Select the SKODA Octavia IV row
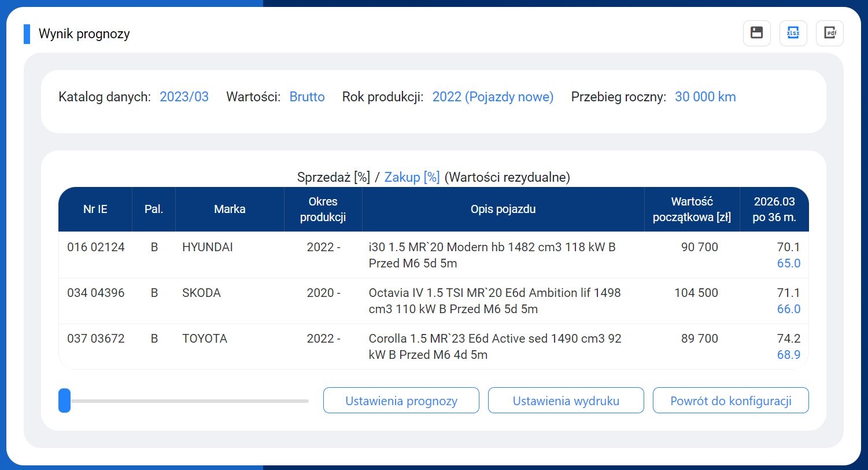The height and width of the screenshot is (470, 868). pyautogui.click(x=433, y=301)
